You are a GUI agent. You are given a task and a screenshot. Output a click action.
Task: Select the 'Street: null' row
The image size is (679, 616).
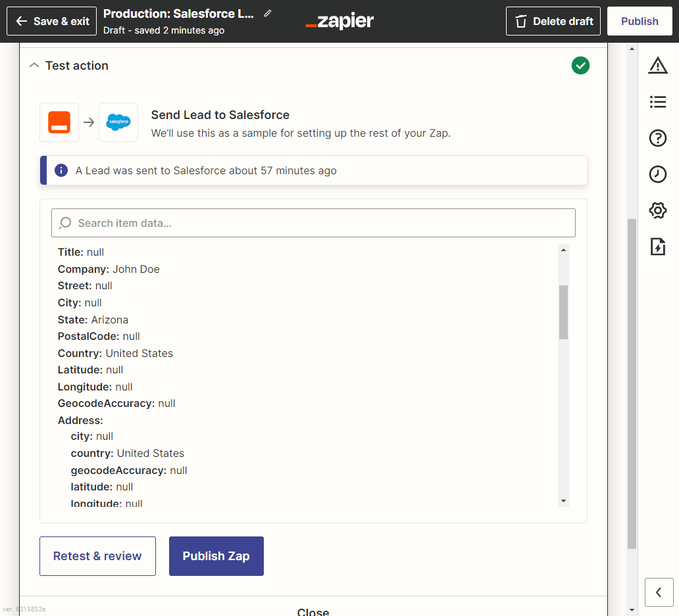coord(85,286)
